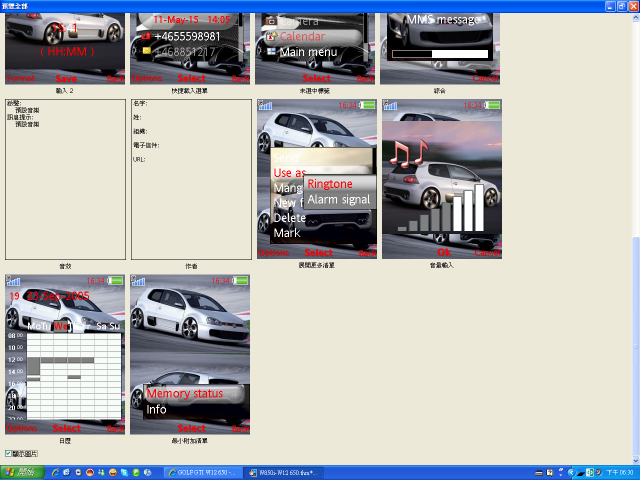The width and height of the screenshot is (640, 480).
Task: Expand hidden tray icons with the round chevron
Action: 572,473
